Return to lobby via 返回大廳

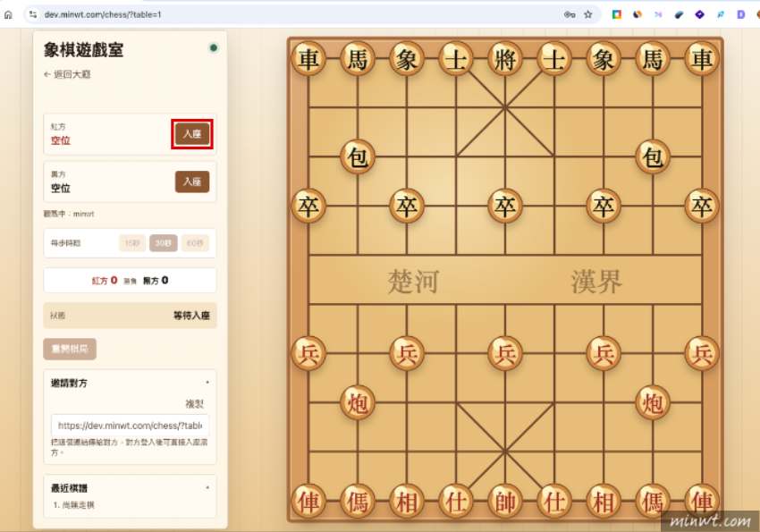tap(67, 74)
